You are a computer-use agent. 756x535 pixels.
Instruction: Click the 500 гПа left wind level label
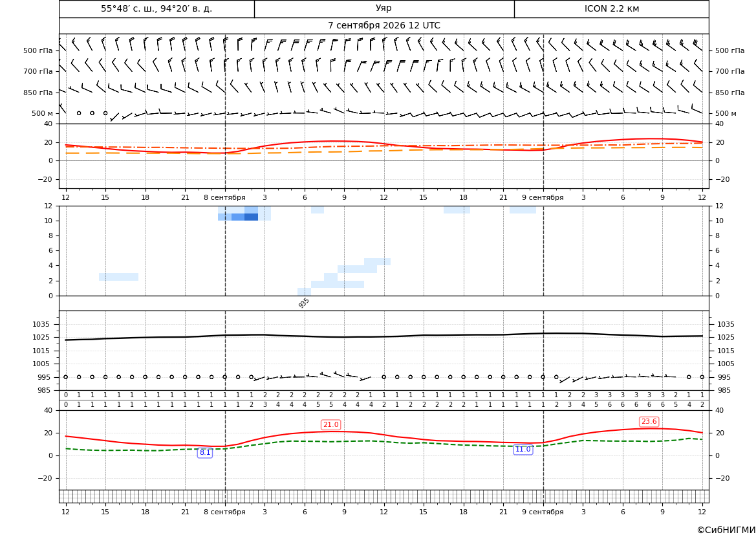click(38, 50)
